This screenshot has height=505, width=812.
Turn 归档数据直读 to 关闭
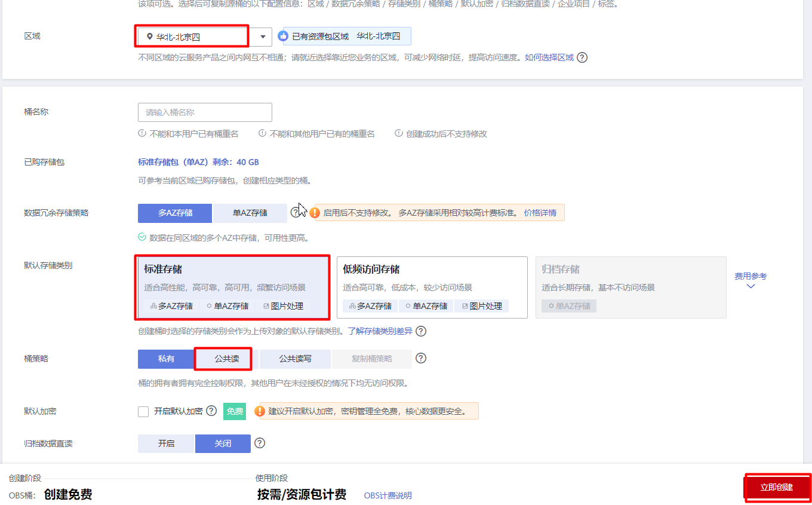click(223, 443)
